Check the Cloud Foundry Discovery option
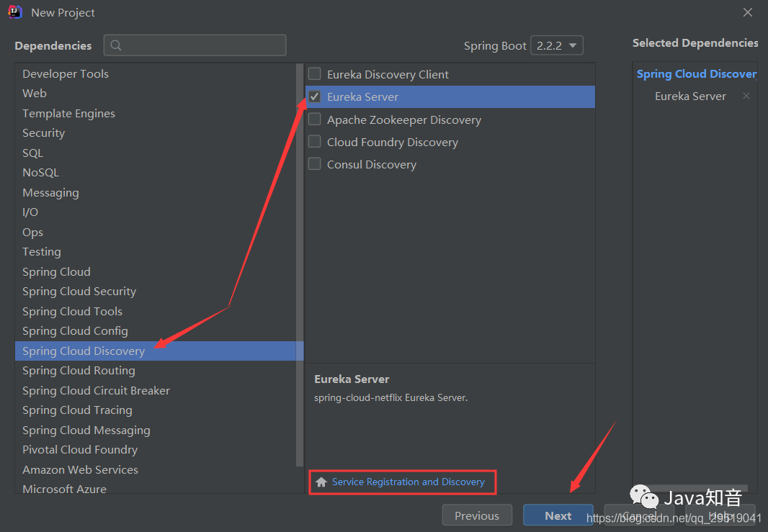 click(x=314, y=142)
